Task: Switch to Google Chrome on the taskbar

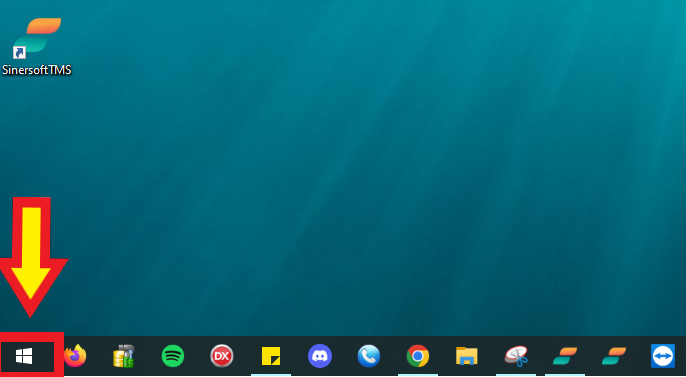Action: click(x=418, y=356)
